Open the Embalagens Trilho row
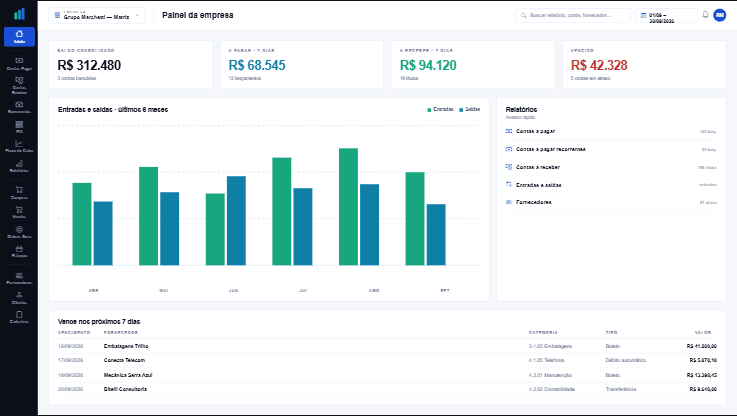The image size is (737, 416). [x=387, y=346]
